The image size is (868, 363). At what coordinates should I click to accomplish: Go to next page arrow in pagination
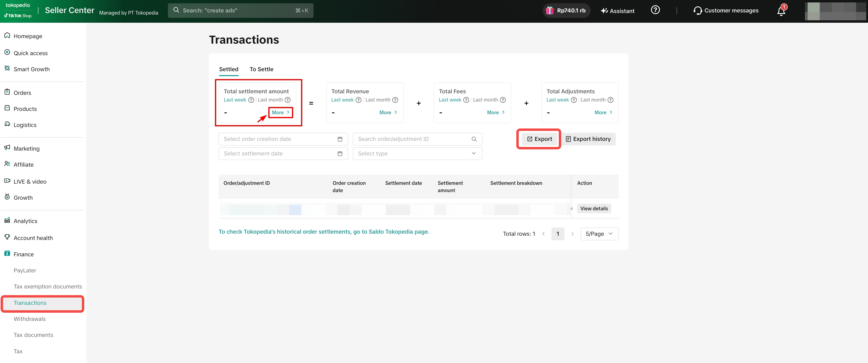pos(572,234)
